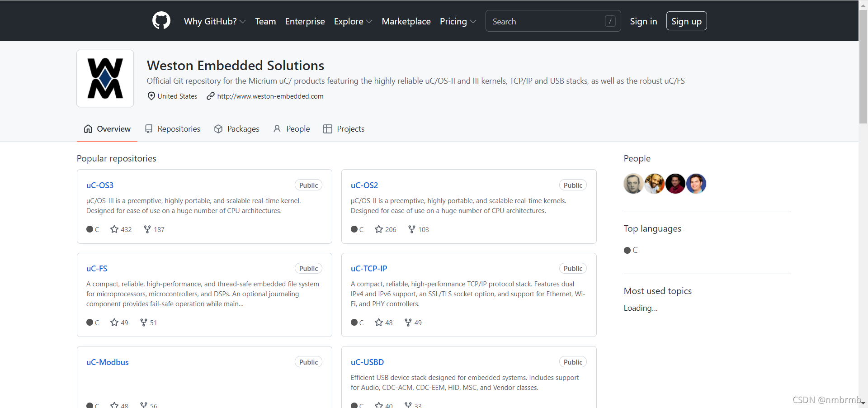
Task: Switch to the Repositories tab
Action: [172, 129]
